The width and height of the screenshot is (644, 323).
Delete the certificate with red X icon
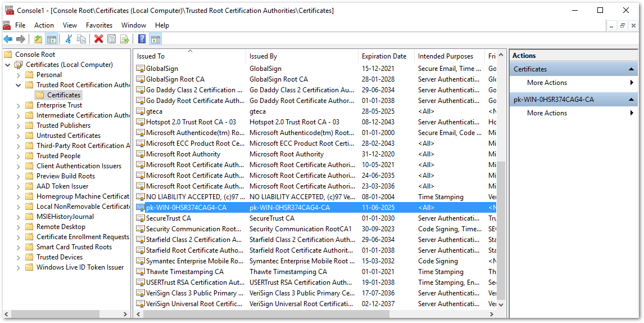point(98,39)
